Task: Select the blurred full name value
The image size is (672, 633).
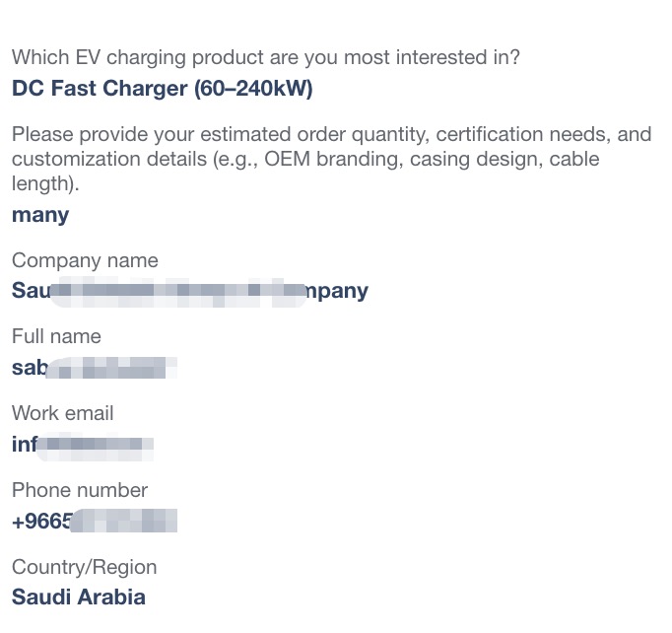Action: [95, 368]
